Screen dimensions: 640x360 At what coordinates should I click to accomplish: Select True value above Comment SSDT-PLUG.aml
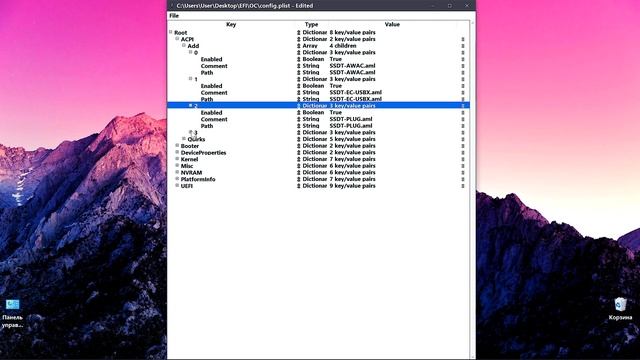336,112
